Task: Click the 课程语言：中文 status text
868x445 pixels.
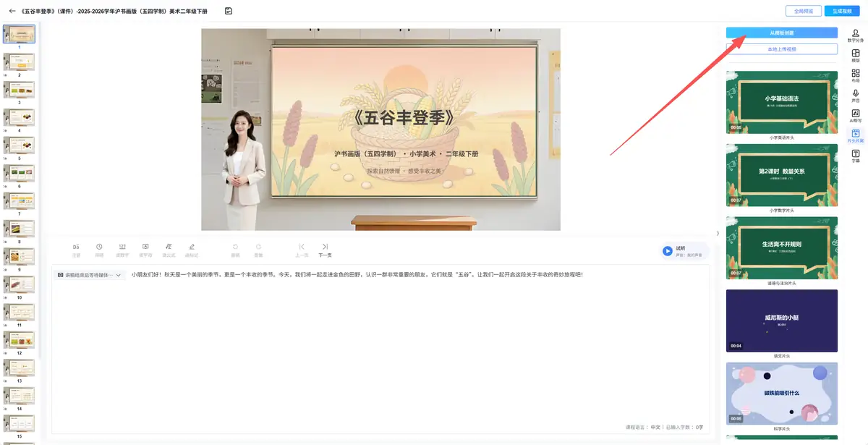Action: pos(643,427)
